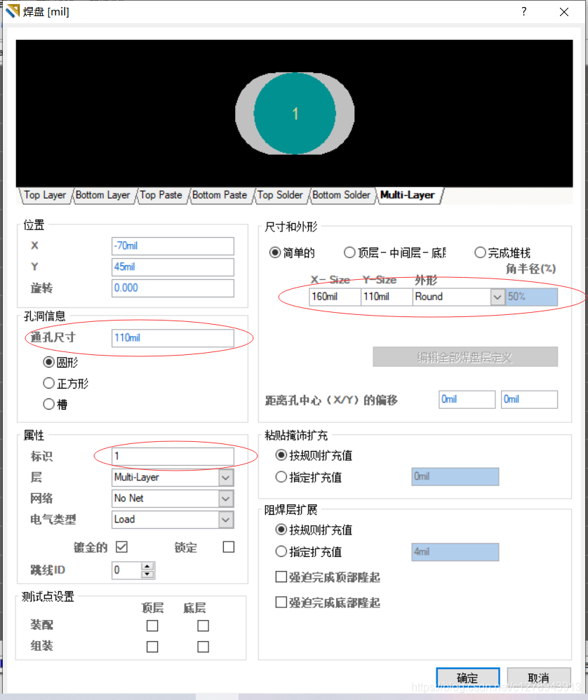Select the 正方形 hole shape radio
The width and height of the screenshot is (588, 700).
click(49, 384)
